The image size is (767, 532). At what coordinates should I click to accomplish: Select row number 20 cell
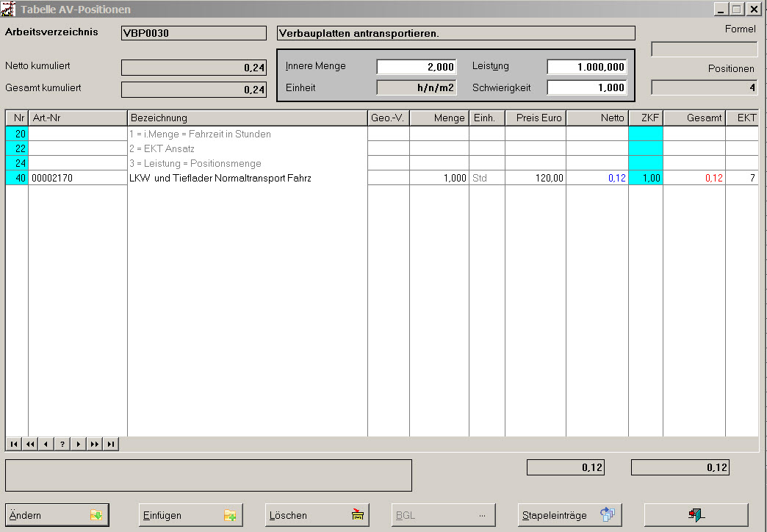(17, 134)
